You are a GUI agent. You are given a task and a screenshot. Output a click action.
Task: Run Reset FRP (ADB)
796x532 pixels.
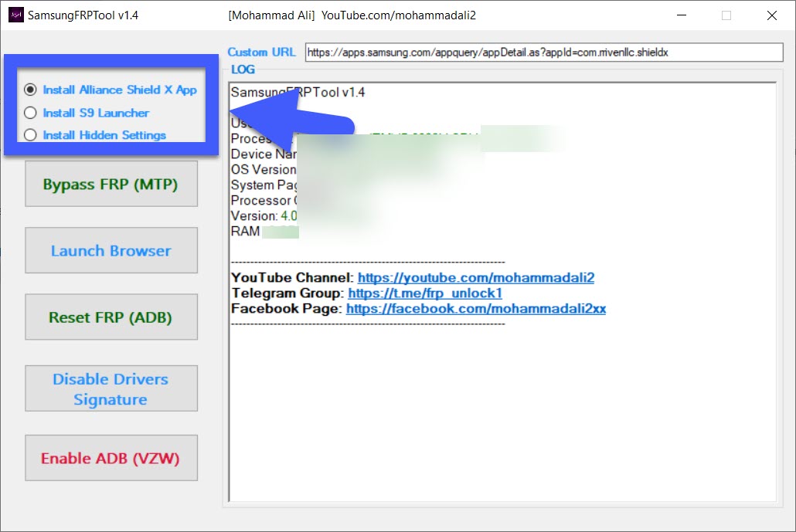tap(111, 317)
